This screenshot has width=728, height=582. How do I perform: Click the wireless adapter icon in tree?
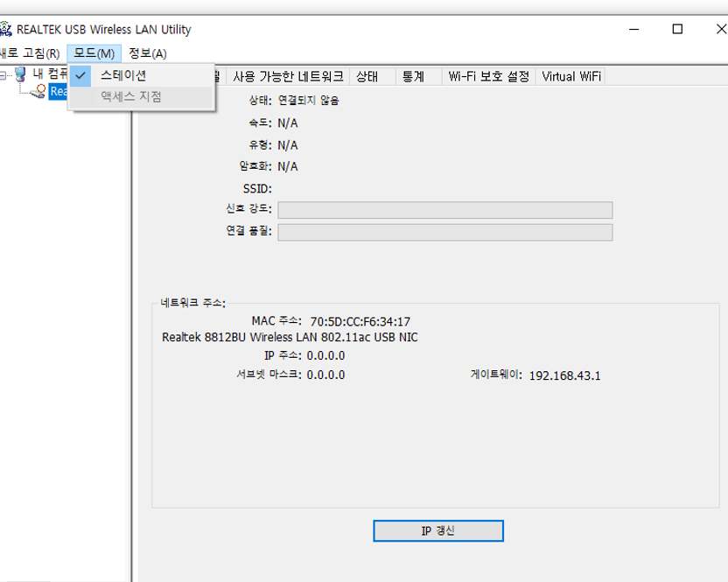[38, 92]
